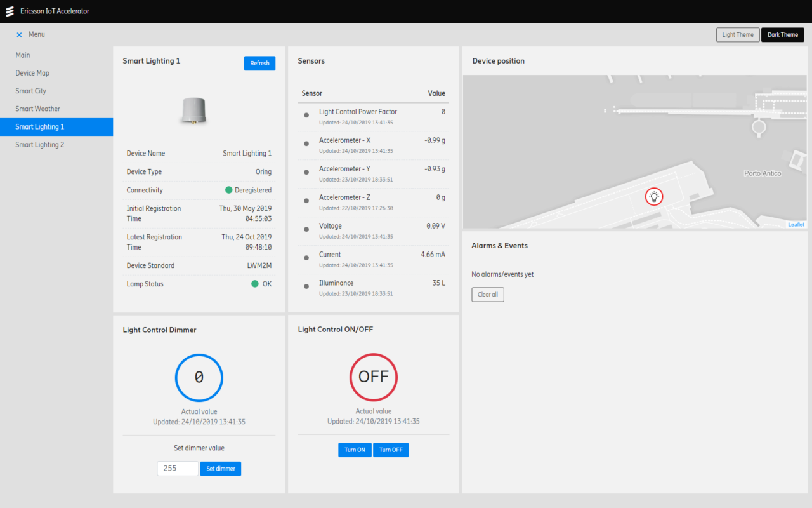Close the menu with X icon

(x=19, y=35)
